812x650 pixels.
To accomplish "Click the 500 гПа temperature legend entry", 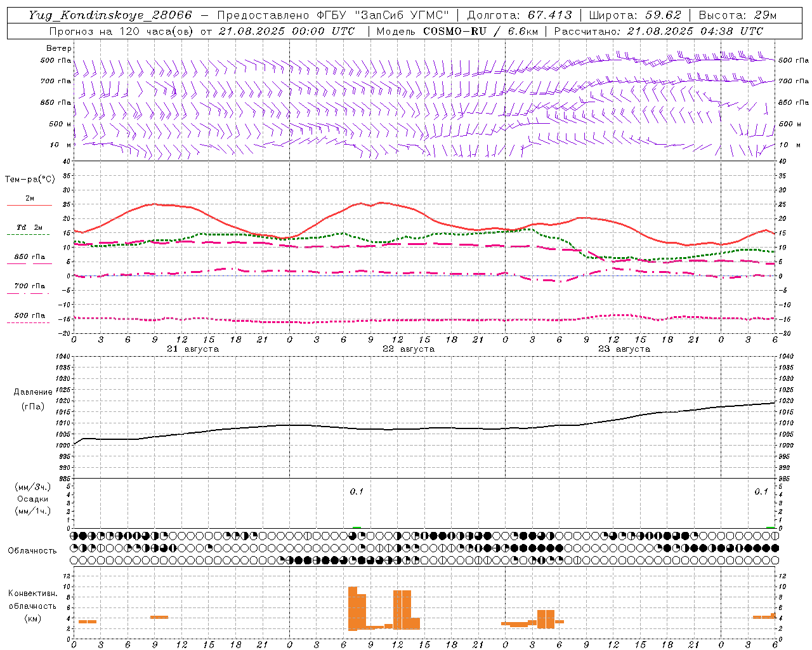I will 29,315.
